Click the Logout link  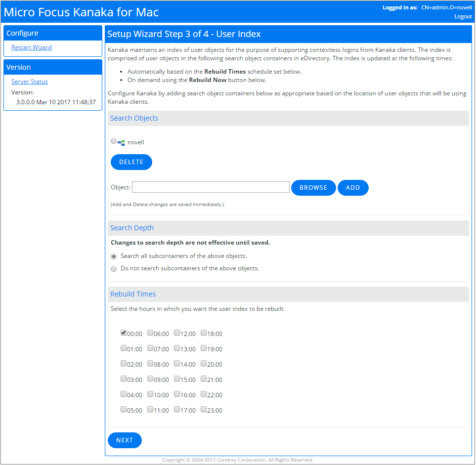pyautogui.click(x=463, y=16)
